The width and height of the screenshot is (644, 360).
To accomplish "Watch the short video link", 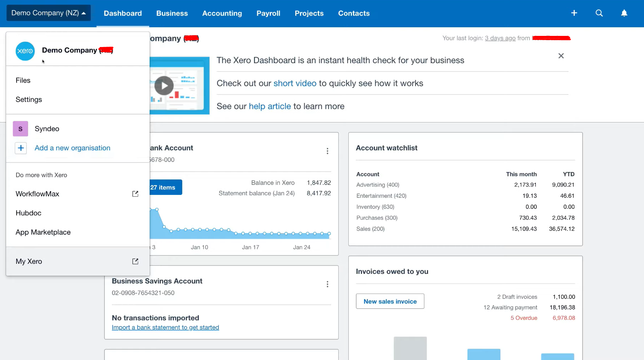I will coord(295,83).
